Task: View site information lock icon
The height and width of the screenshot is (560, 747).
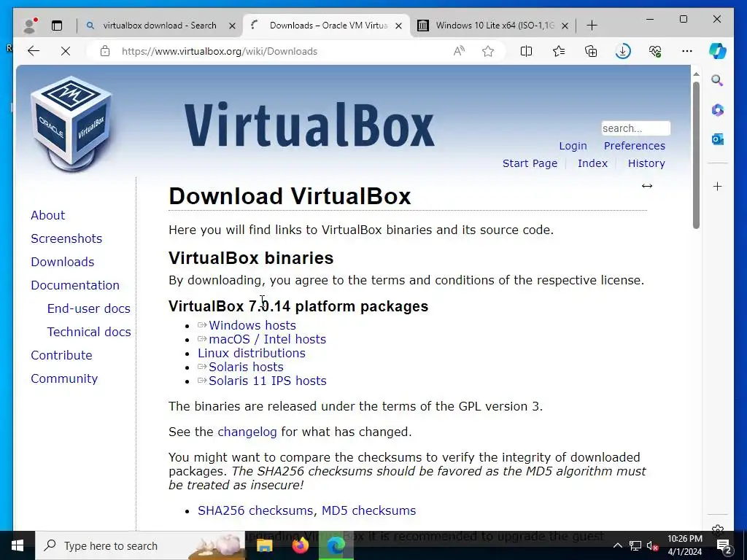Action: click(105, 51)
